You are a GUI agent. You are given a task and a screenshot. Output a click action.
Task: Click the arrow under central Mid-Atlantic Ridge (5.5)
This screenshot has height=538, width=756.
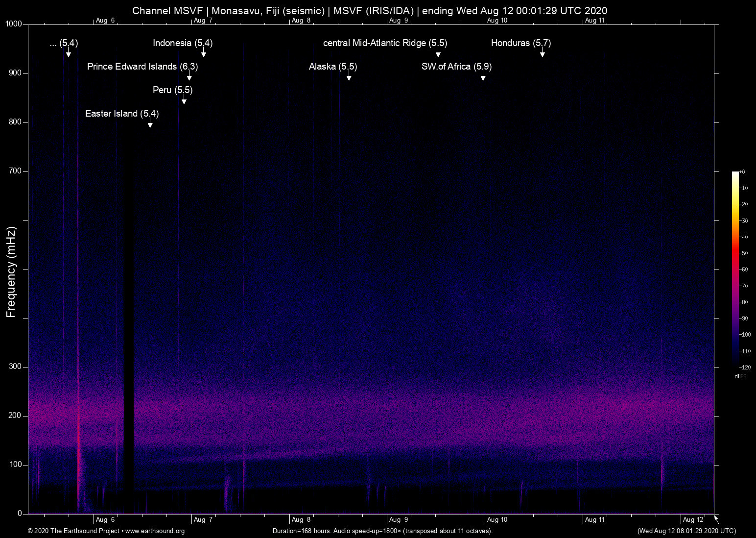point(438,52)
